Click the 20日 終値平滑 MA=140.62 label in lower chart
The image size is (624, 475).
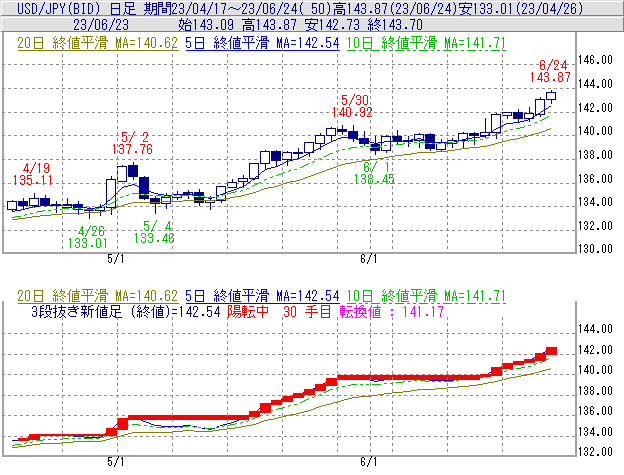[98, 296]
